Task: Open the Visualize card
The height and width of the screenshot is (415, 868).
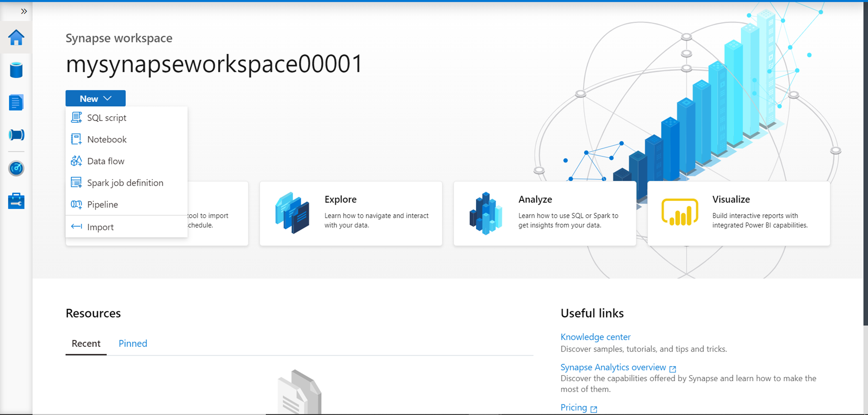Action: tap(739, 213)
